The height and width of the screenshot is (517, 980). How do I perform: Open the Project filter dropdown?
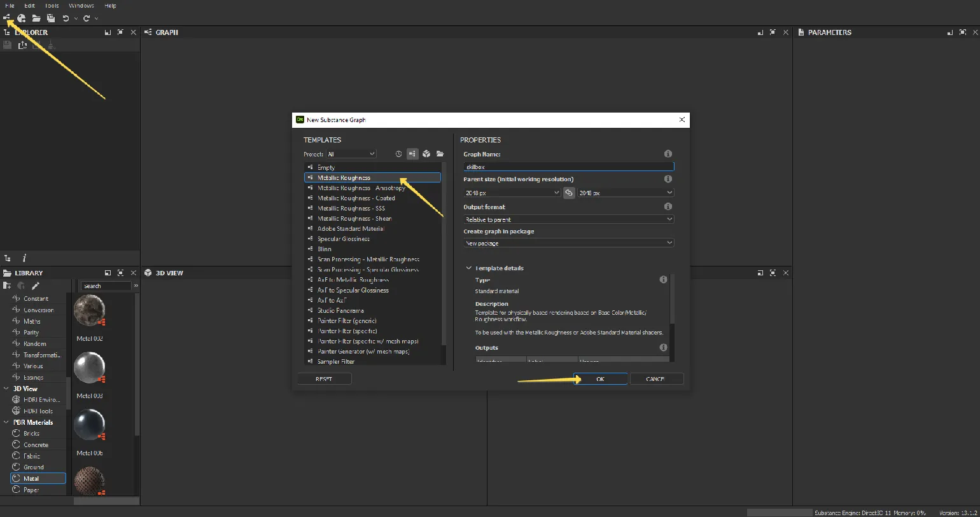pos(351,154)
